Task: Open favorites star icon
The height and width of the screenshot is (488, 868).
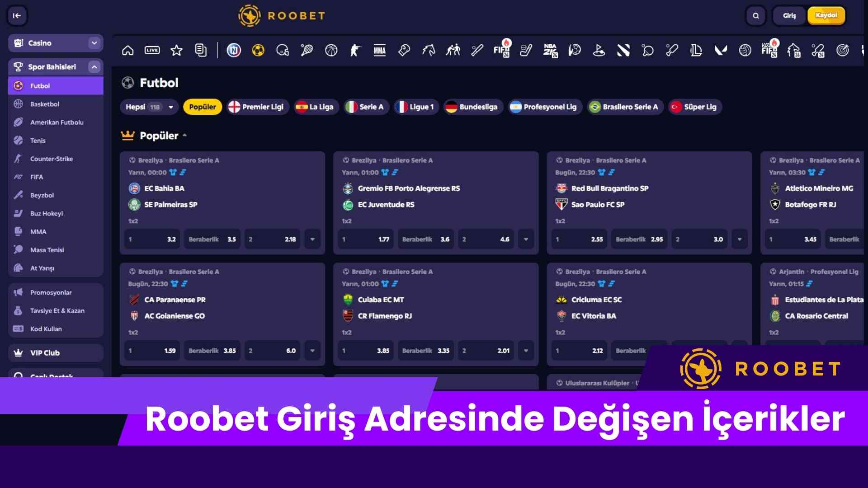Action: coord(176,50)
